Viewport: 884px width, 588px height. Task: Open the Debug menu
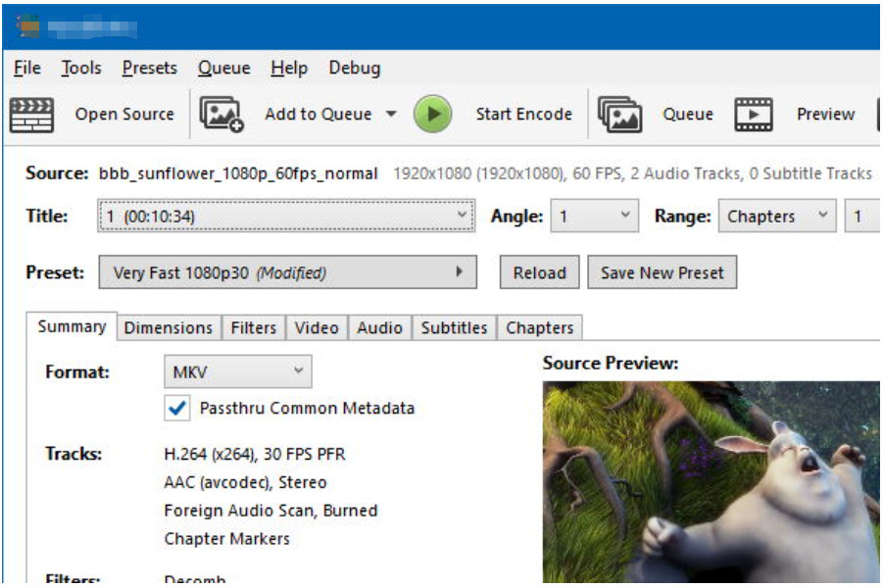coord(354,68)
